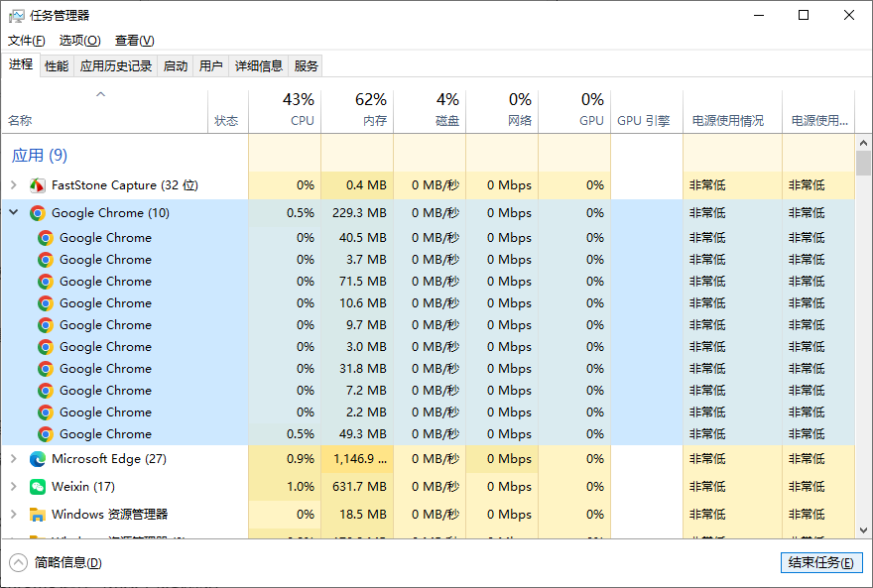Screen dimensions: 873x588
Task: Open the 启动 tab
Action: click(x=175, y=66)
